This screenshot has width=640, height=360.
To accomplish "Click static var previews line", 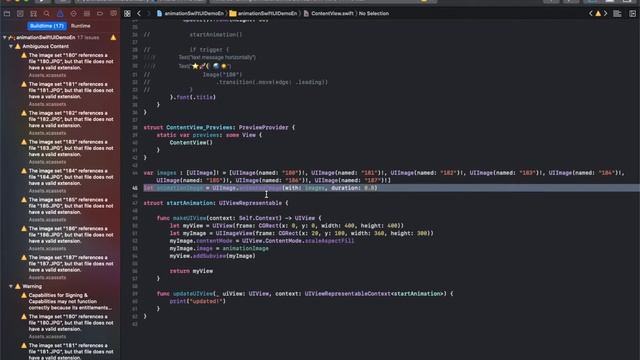I will pyautogui.click(x=209, y=135).
